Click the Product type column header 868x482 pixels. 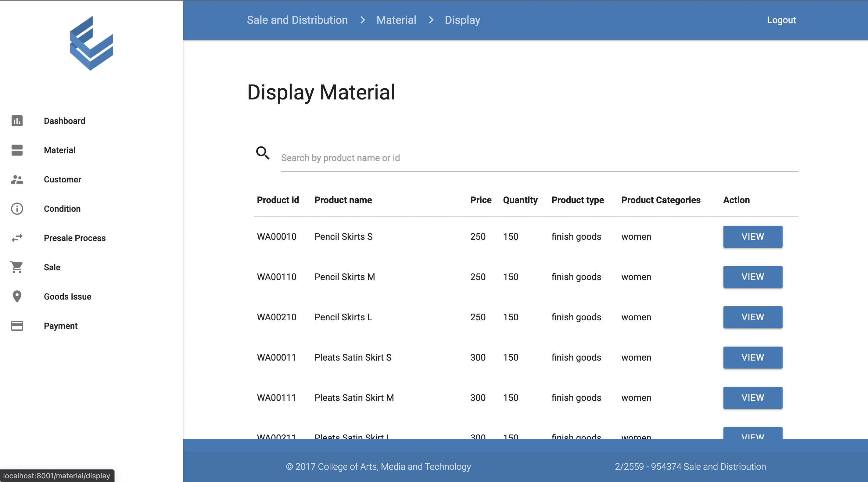(x=578, y=200)
